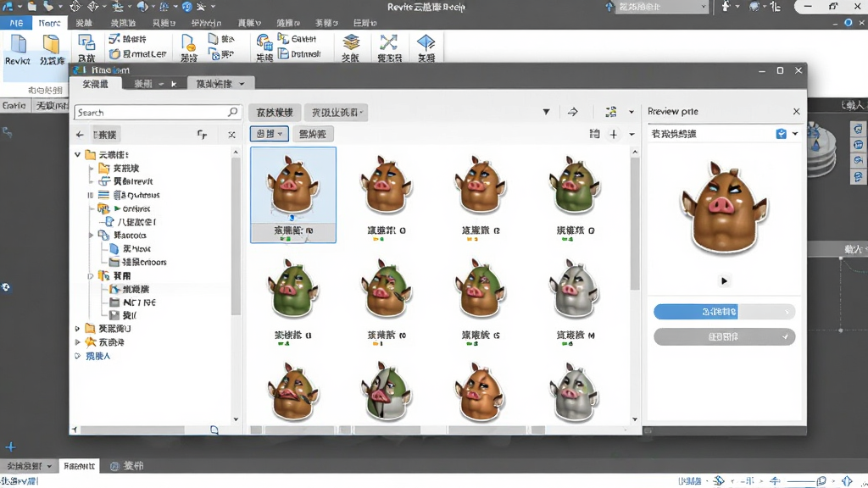
Task: Click the rightmost icon in the status bar
Action: pos(847,481)
